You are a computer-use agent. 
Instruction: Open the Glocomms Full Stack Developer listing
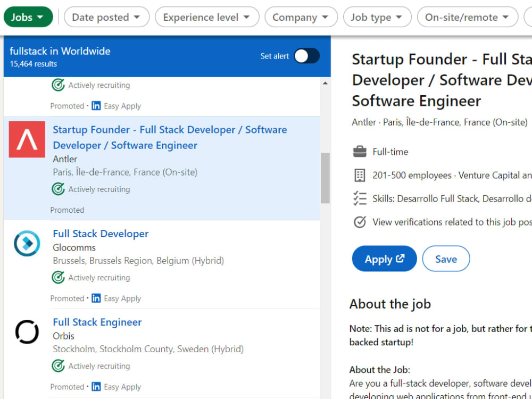tap(101, 234)
